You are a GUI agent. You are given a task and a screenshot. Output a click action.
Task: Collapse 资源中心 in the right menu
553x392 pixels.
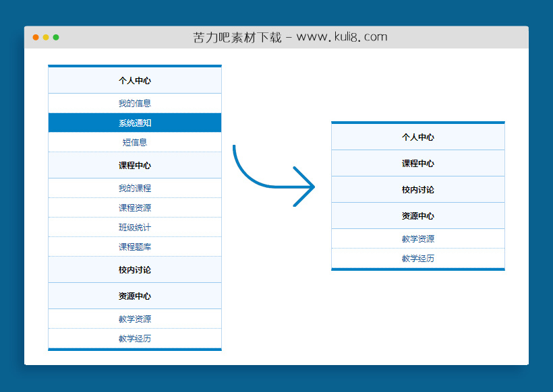click(418, 216)
